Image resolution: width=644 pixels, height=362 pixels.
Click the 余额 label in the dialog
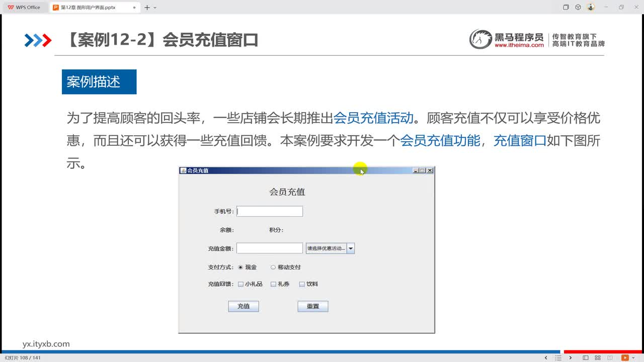226,230
